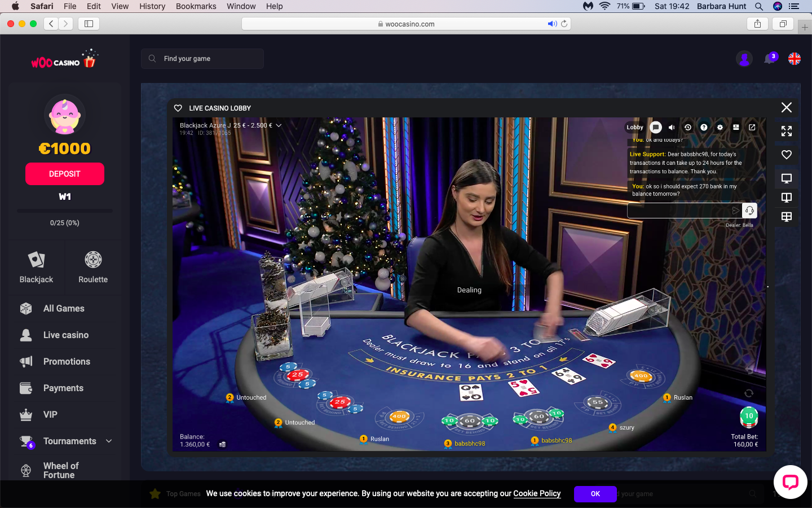The height and width of the screenshot is (508, 812).
Task: Open the live chat support bubble
Action: pyautogui.click(x=790, y=482)
